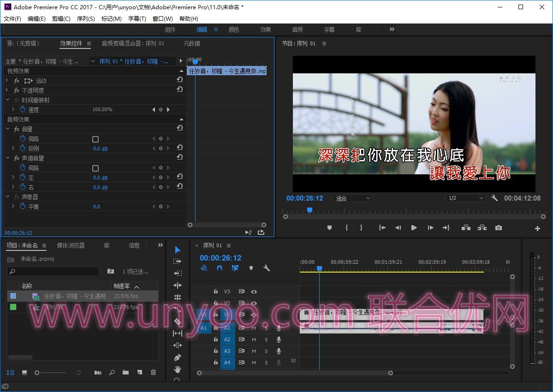Go to Out point in Program monitor
The image size is (553, 392).
tap(446, 228)
